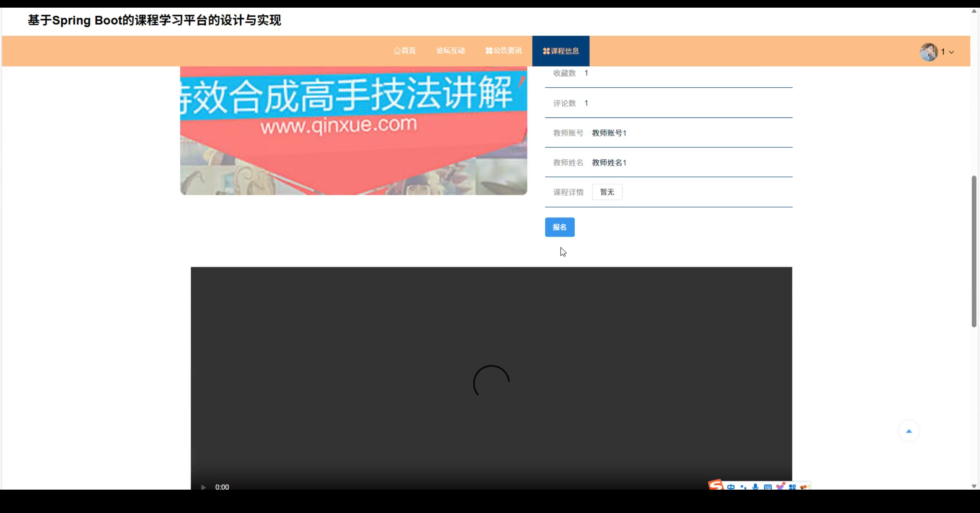The width and height of the screenshot is (980, 513).
Task: Click the Sogou input method logo
Action: point(715,485)
